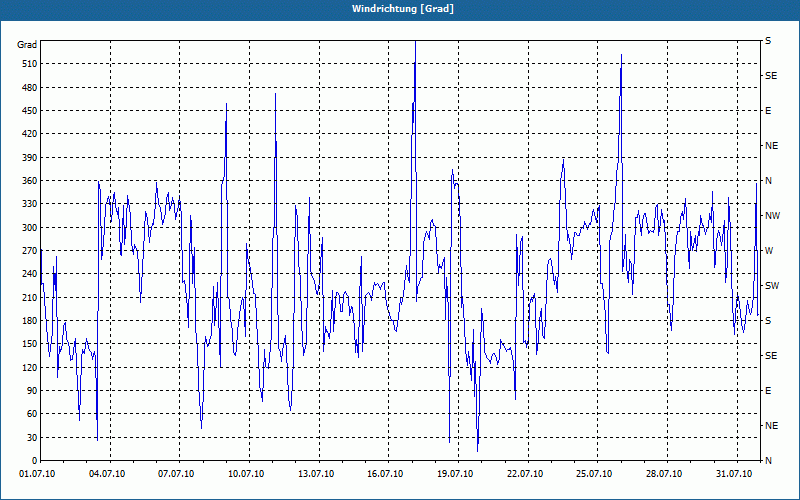800x500 pixels.
Task: Click the y-axis value 420
Action: 31,134
